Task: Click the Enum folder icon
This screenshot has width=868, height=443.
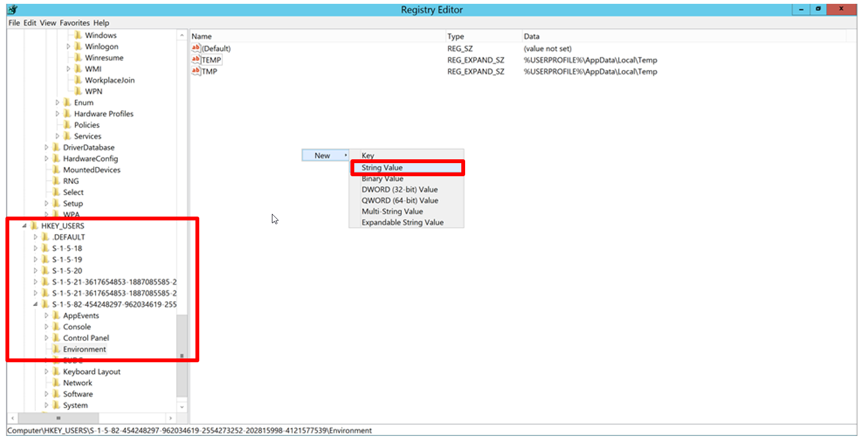Action: 67,103
